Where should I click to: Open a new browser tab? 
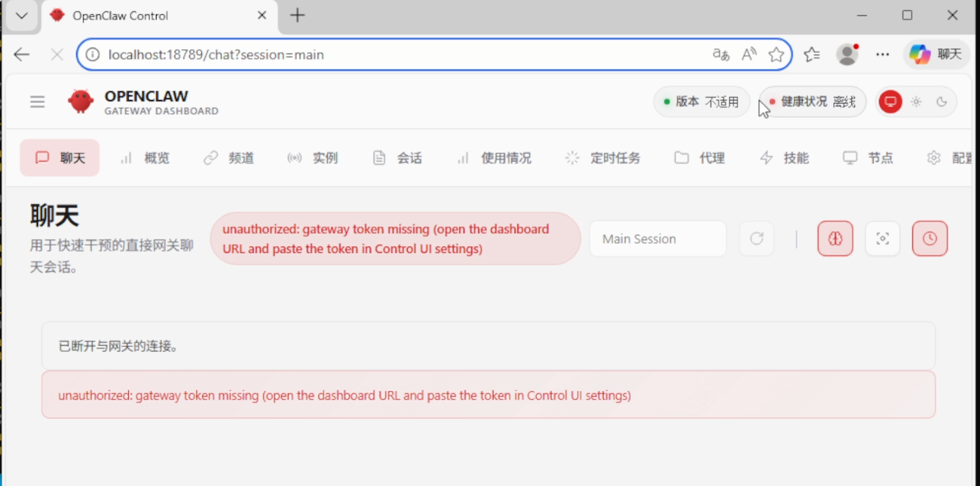pos(297,15)
